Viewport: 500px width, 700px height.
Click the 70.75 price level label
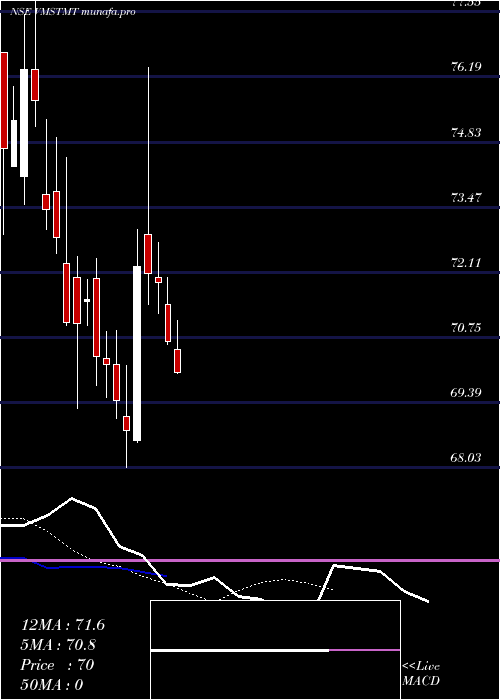click(x=466, y=328)
